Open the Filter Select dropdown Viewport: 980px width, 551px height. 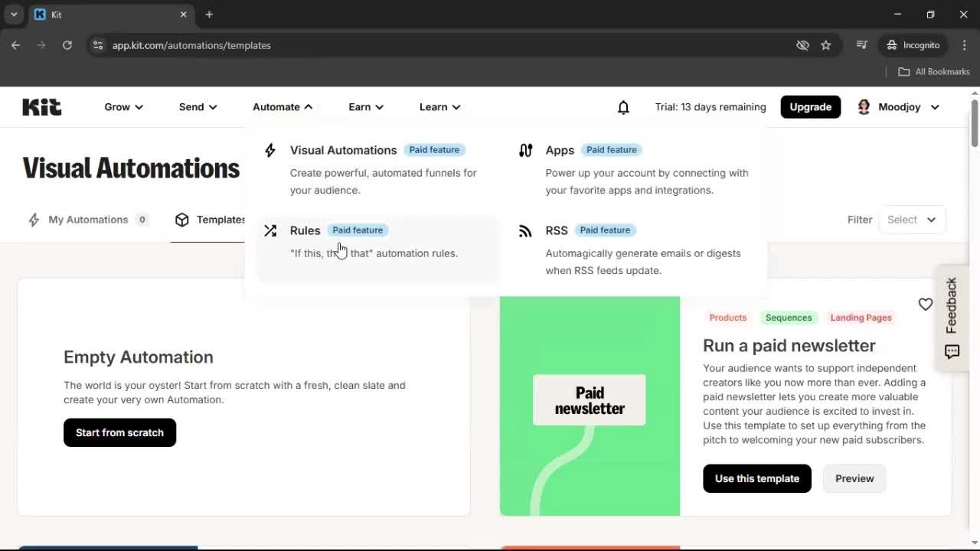tap(912, 220)
